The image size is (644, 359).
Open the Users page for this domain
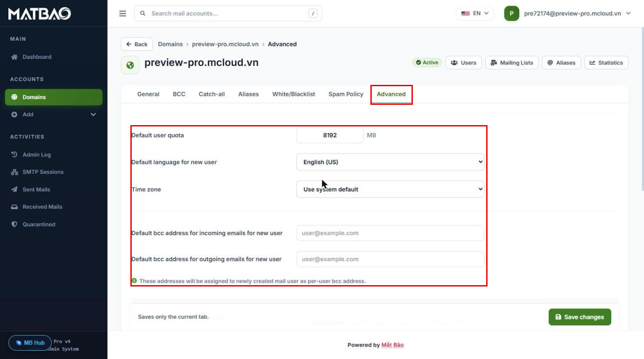click(x=464, y=63)
